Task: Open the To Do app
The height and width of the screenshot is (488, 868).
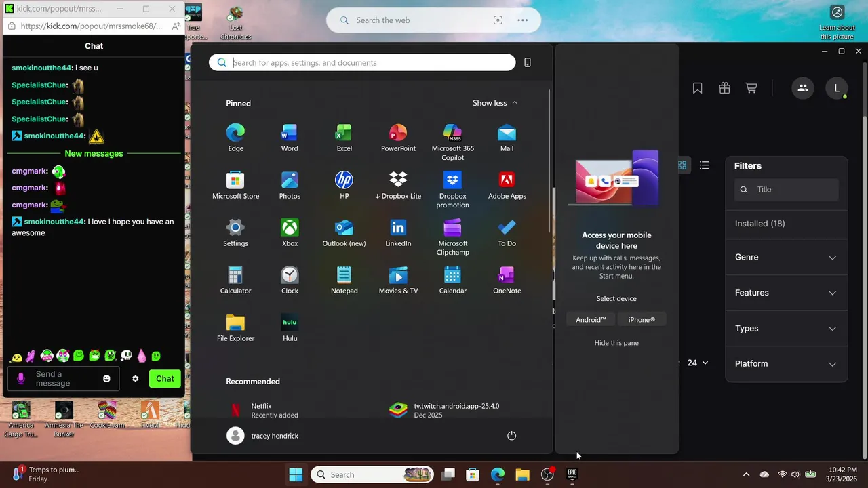Action: tap(507, 232)
